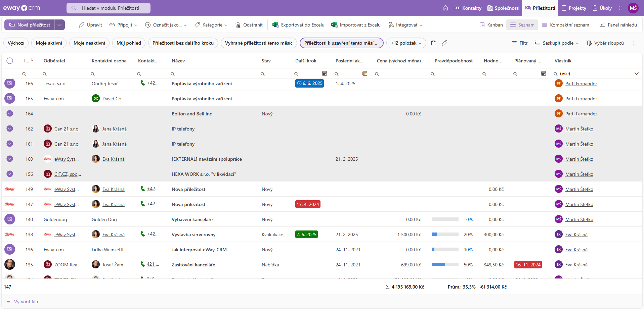Click the opportunity icon of row 140
This screenshot has height=310, width=644.
coord(10,219)
